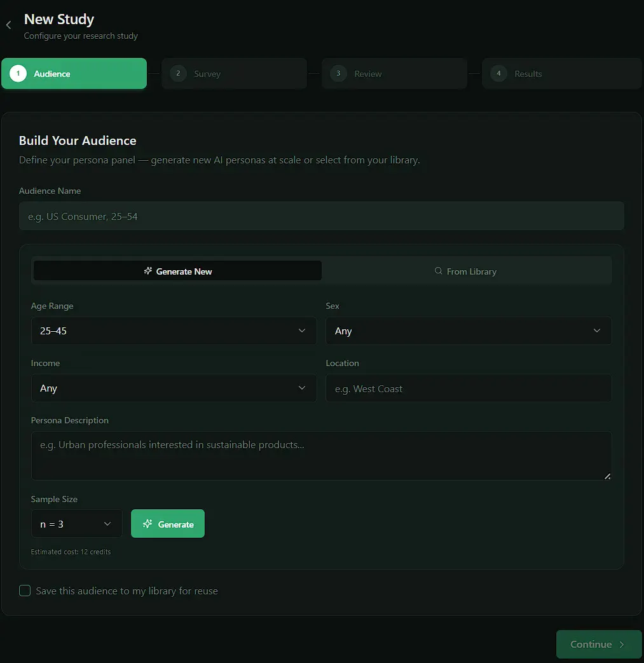This screenshot has width=644, height=663.
Task: Open the Income dropdown
Action: tap(174, 388)
